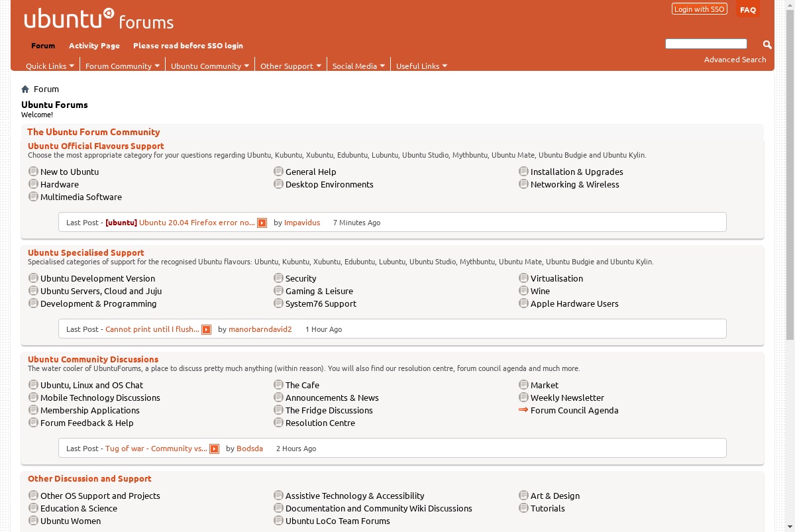
Task: Open Ubuntu Specialised Support category
Action: [x=86, y=252]
